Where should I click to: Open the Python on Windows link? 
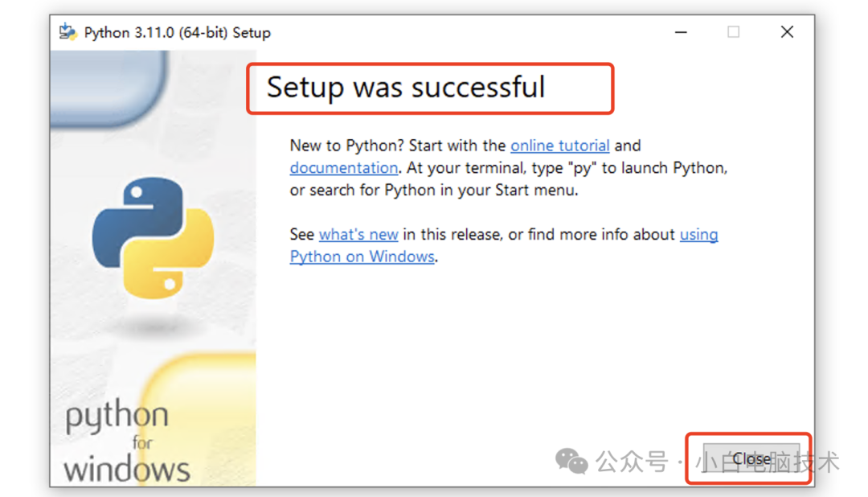[x=362, y=257]
